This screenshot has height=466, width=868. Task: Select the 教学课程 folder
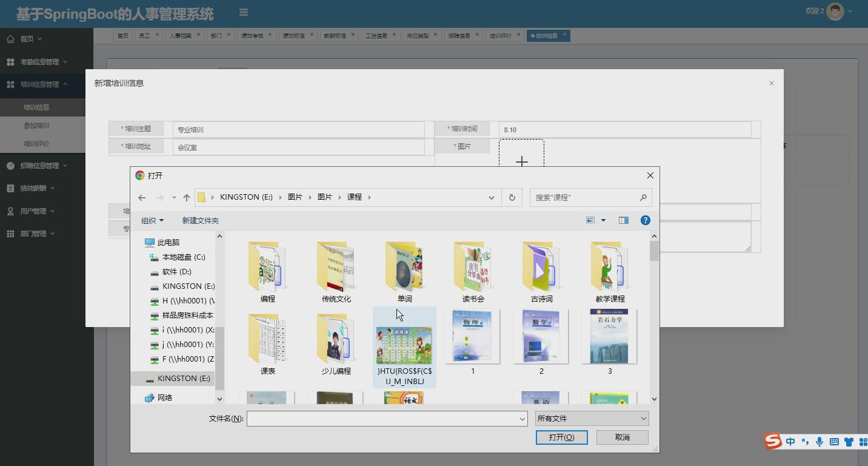tap(610, 272)
